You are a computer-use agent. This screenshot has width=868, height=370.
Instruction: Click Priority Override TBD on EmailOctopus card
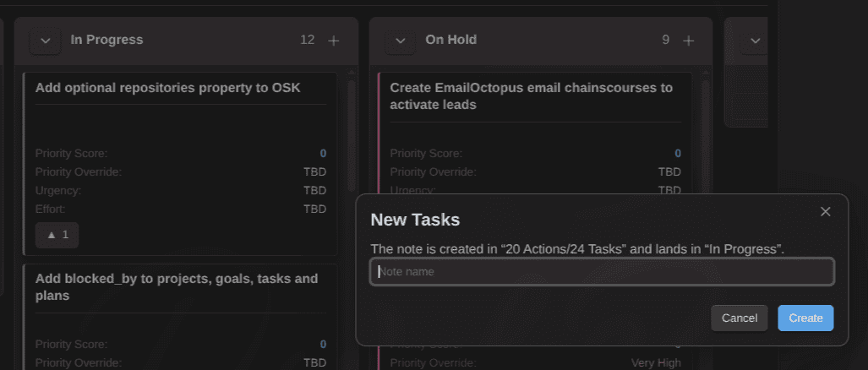click(x=670, y=172)
